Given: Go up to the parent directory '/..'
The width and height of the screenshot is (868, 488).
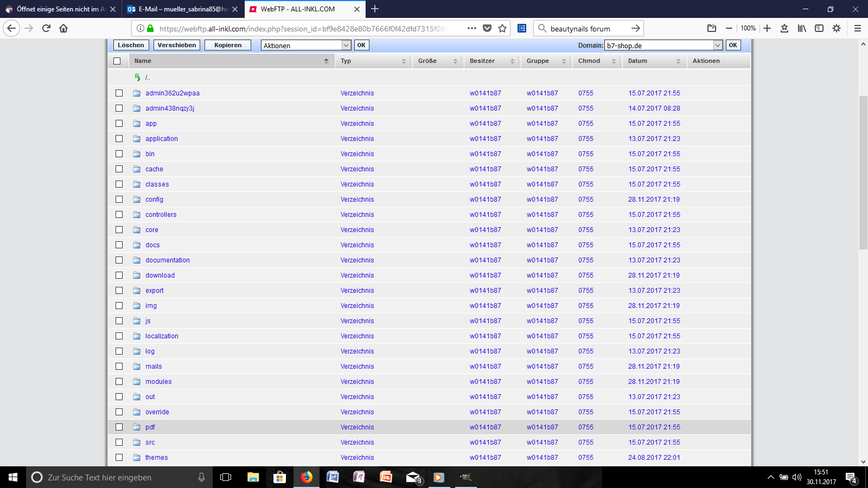Looking at the screenshot, I should (x=147, y=78).
